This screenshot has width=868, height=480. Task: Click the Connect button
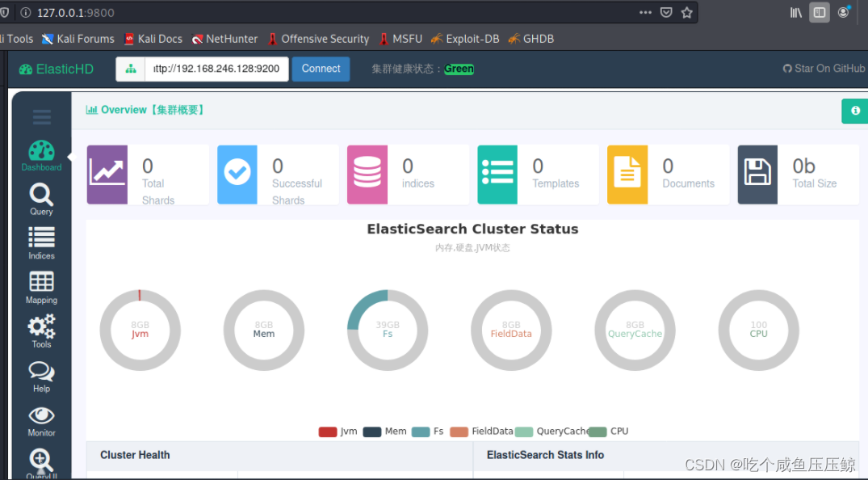coord(321,69)
